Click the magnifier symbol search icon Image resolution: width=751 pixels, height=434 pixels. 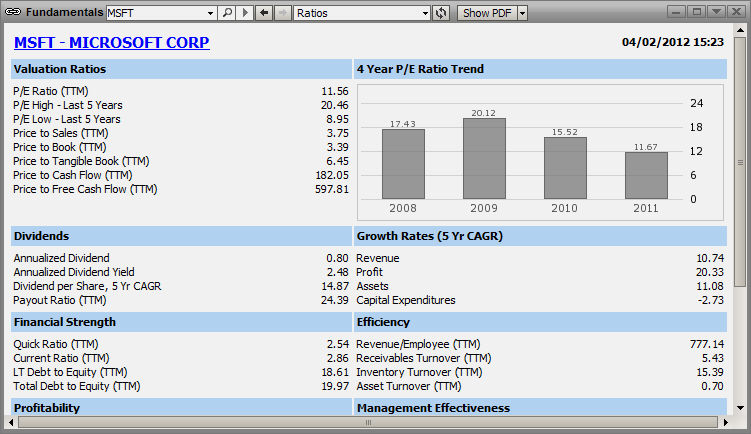click(x=227, y=13)
